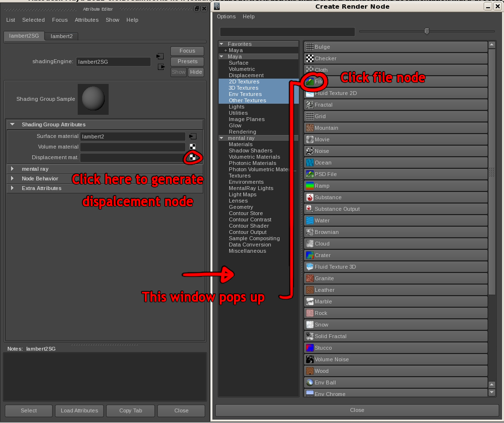Open the Options menu in Create Render Node
Image resolution: width=504 pixels, height=423 pixels.
pyautogui.click(x=226, y=16)
